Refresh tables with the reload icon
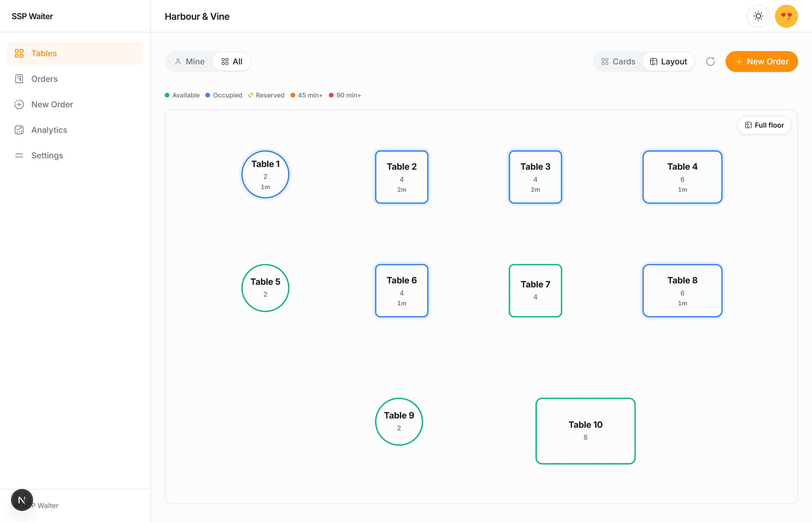 710,61
